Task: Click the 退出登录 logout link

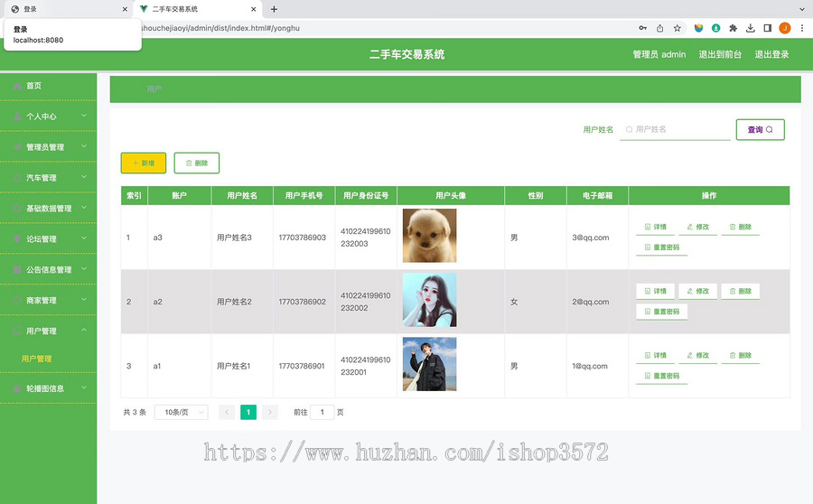Action: tap(771, 54)
